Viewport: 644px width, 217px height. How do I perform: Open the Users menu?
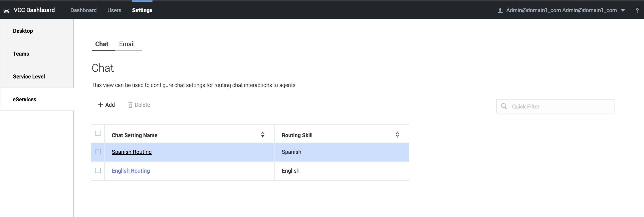click(x=114, y=10)
